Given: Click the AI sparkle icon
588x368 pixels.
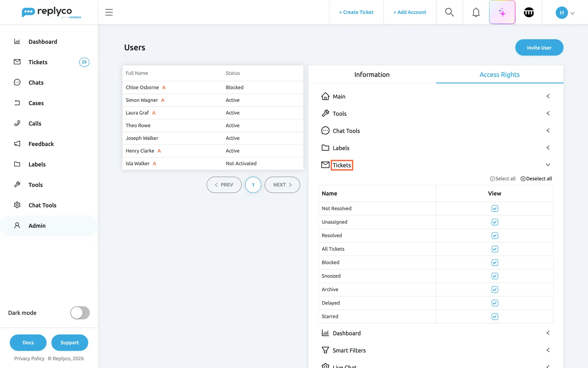Looking at the screenshot, I should [x=502, y=12].
